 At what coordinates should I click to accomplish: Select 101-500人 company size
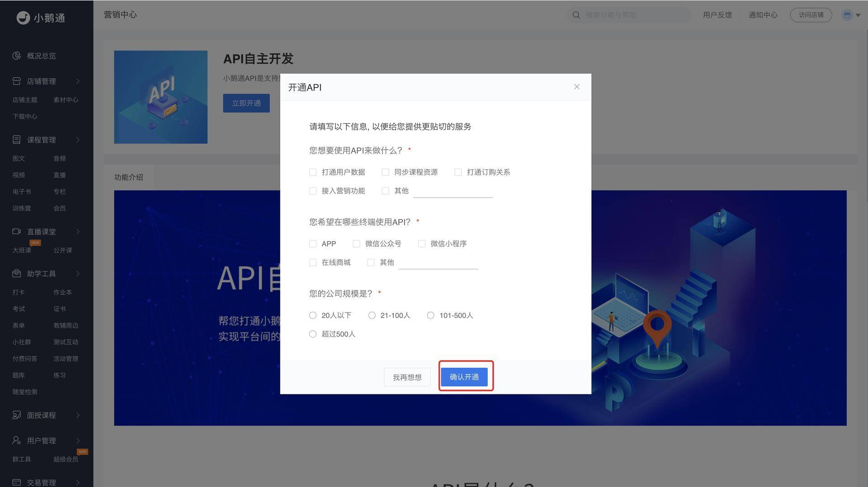tap(431, 315)
